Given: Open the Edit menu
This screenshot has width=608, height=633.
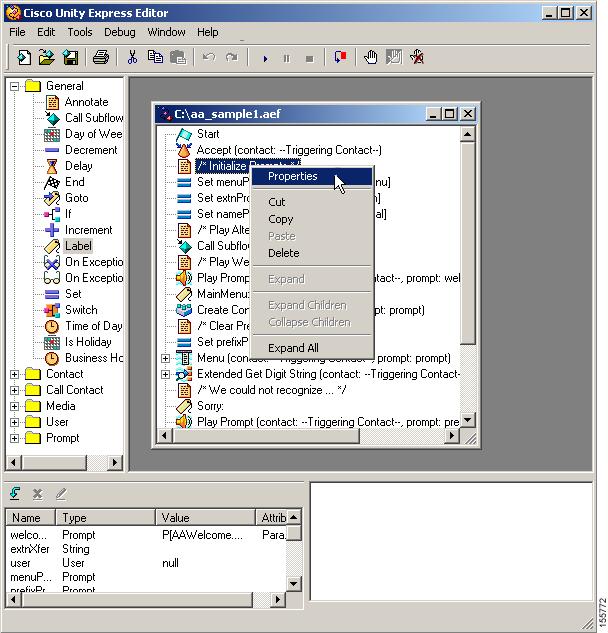Looking at the screenshot, I should [x=46, y=32].
